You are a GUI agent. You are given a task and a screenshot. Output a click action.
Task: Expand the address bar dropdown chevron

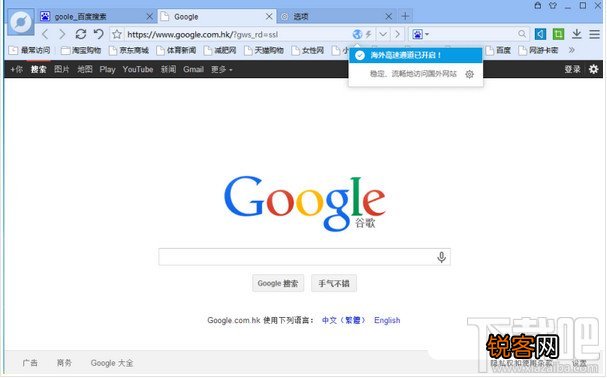pos(383,34)
